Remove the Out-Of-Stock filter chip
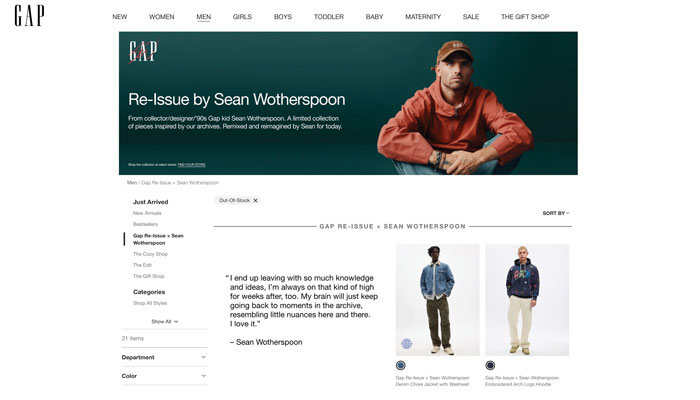Screen dimensions: 700x400 click(255, 200)
